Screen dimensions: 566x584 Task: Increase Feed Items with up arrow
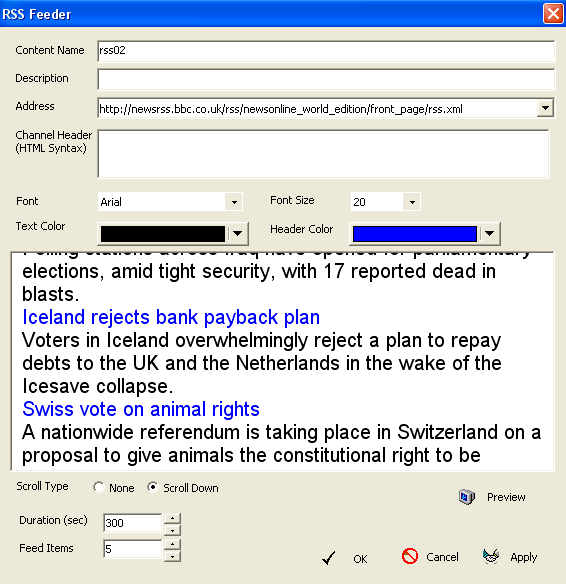[x=172, y=544]
